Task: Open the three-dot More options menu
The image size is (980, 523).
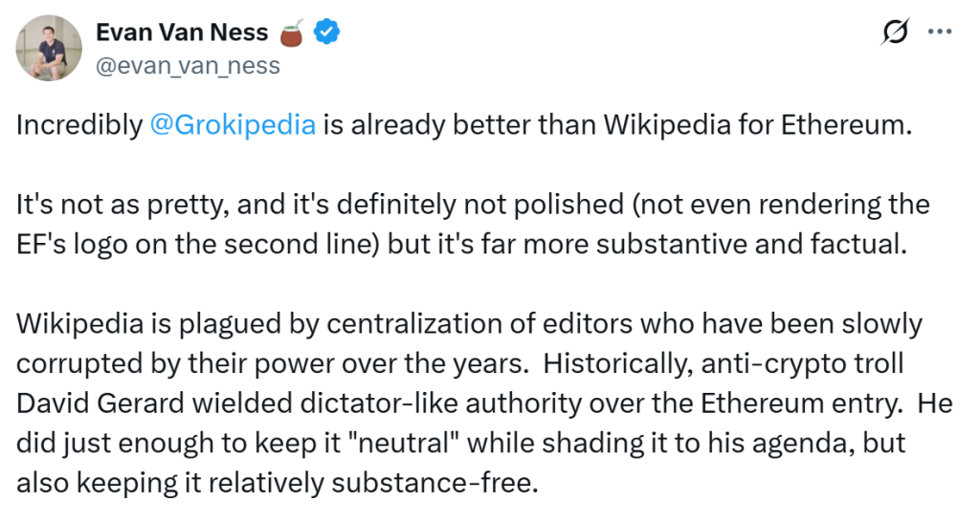Action: click(x=941, y=33)
